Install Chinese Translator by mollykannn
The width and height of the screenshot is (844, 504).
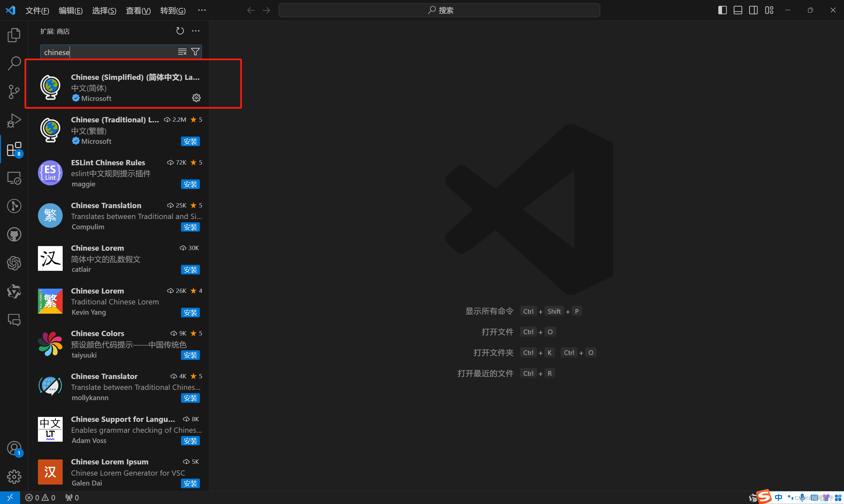pos(190,398)
